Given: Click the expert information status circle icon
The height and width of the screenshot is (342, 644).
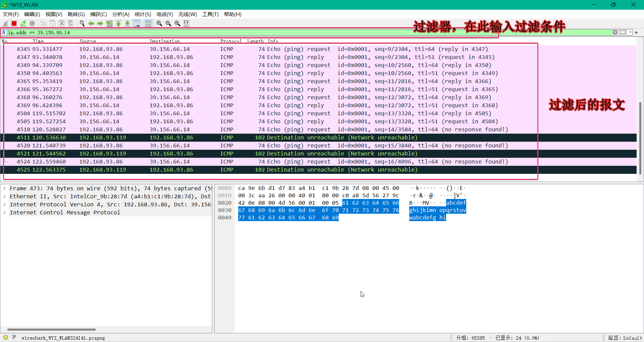Looking at the screenshot, I should point(6,337).
